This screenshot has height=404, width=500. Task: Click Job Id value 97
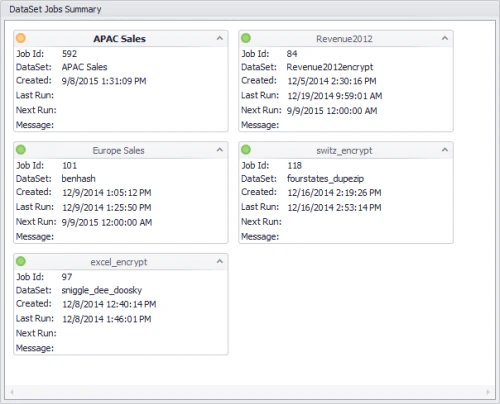(x=67, y=277)
